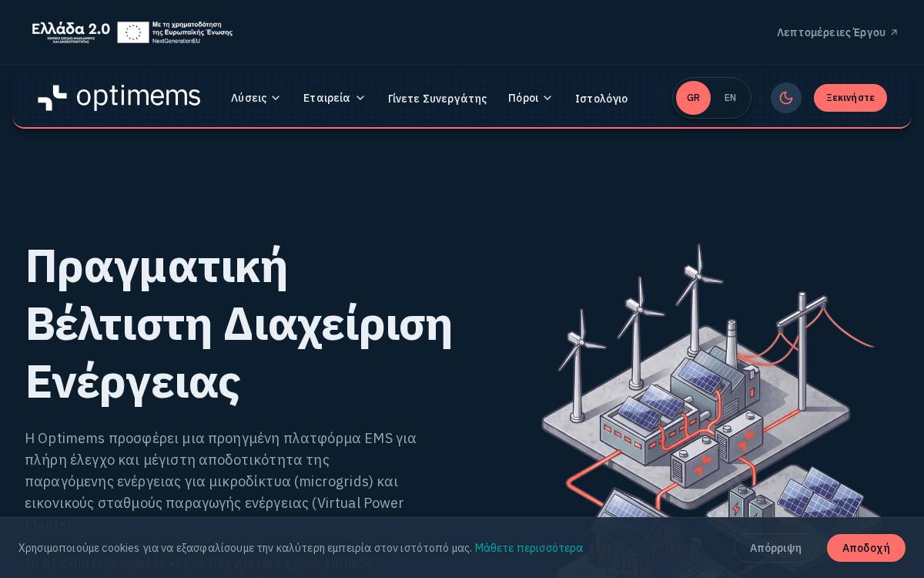
Task: Click the optimems wordmark text
Action: (139, 98)
